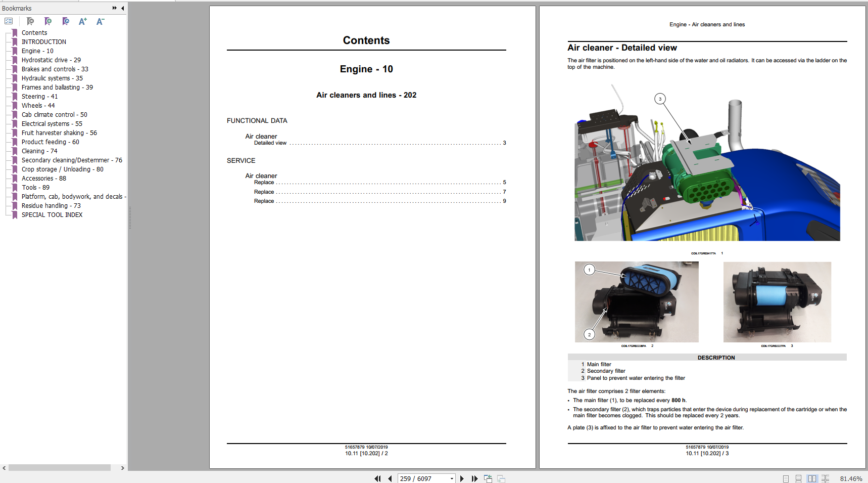Screen dimensions: 868x483
Task: Open the page number dropdown arrow
Action: click(x=452, y=478)
